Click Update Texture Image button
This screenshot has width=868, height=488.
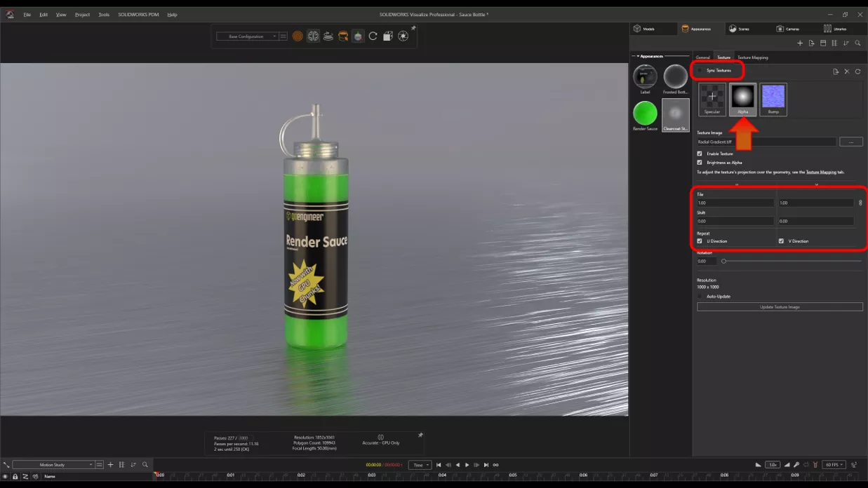click(780, 307)
